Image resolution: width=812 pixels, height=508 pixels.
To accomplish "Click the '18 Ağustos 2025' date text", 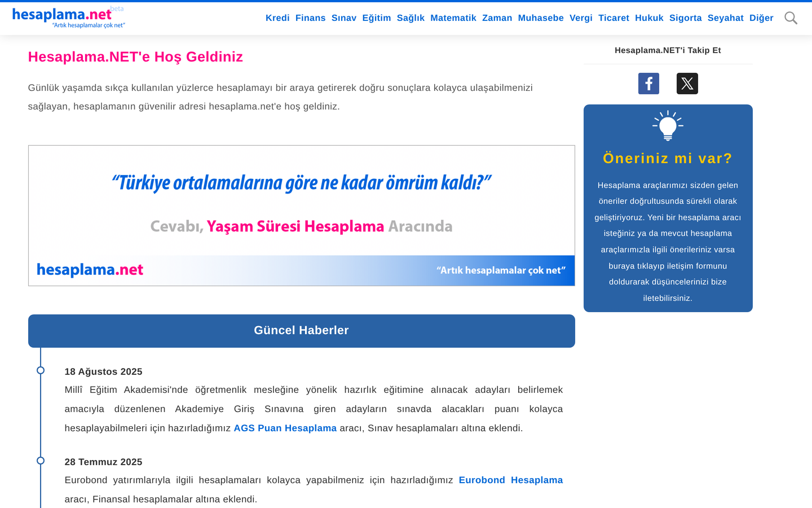I will (x=103, y=371).
